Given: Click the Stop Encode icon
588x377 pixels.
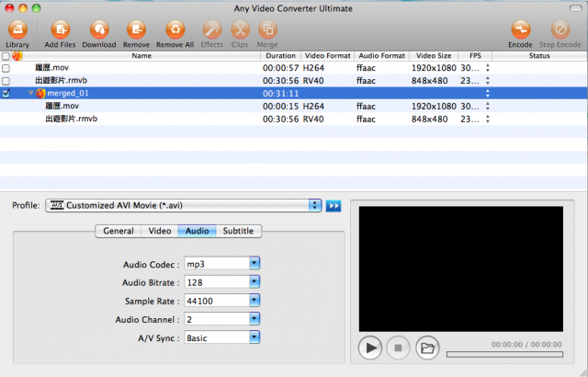Looking at the screenshot, I should coord(560,29).
